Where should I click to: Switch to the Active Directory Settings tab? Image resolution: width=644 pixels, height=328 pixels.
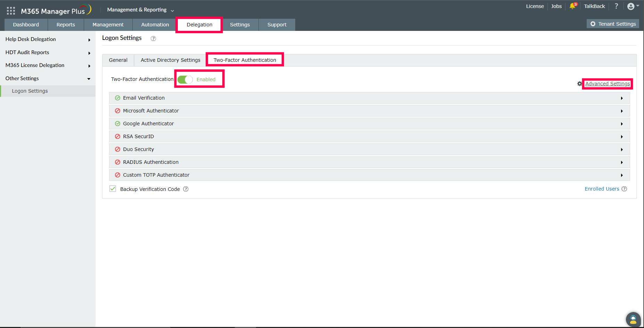click(x=170, y=60)
